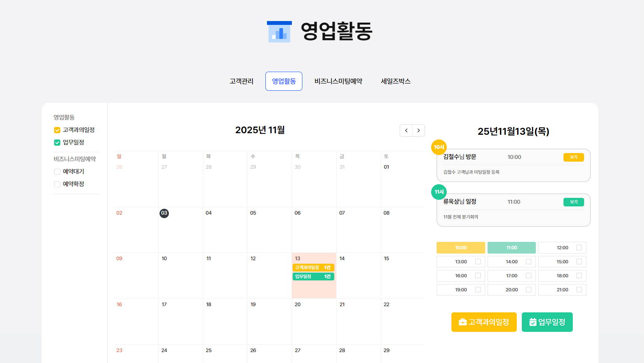Select the 14:00 time slot checkbox
The width and height of the screenshot is (644, 363).
pyautogui.click(x=528, y=262)
